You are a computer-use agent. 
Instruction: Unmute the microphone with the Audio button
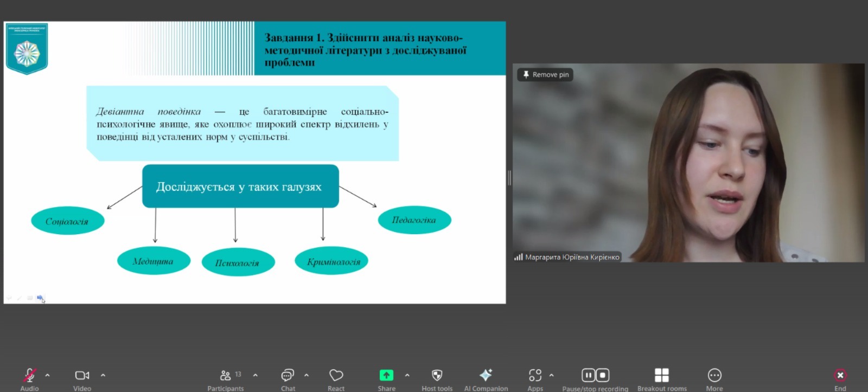click(x=29, y=376)
